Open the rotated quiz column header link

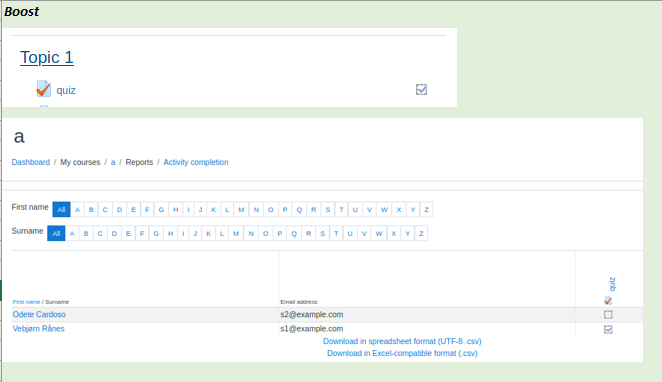click(612, 284)
